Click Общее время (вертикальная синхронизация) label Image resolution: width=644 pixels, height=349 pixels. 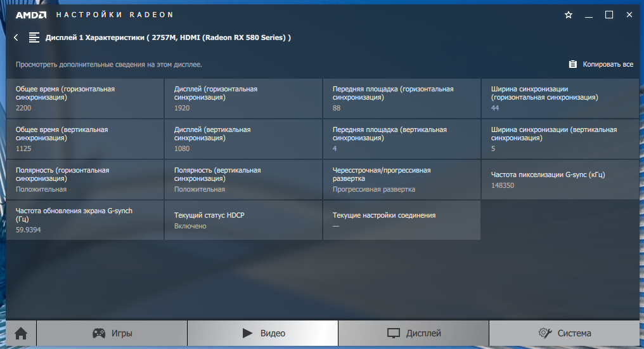[61, 134]
